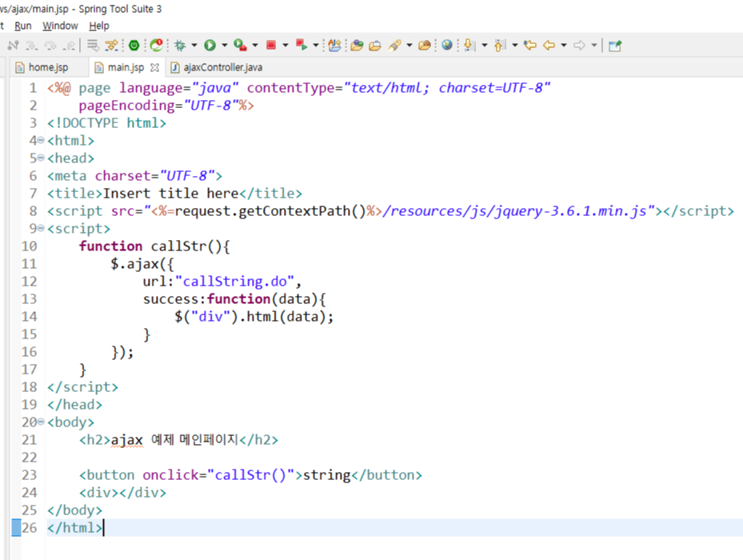Screen dimensions: 743x560
Task: Click "Insert title here" text on line 7
Action: (170, 194)
